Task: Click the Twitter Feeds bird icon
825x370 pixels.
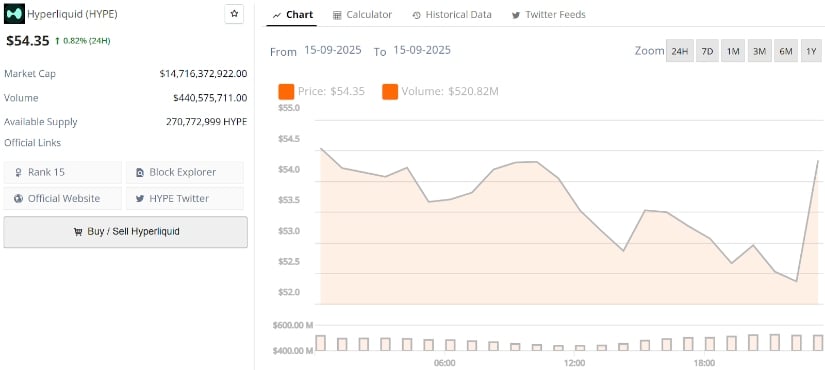Action: pyautogui.click(x=516, y=15)
